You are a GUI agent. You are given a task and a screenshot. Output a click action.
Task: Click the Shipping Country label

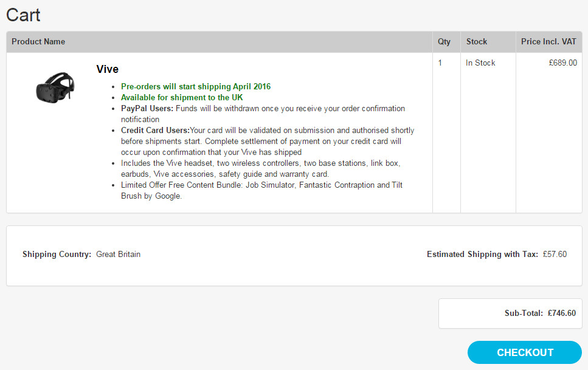pyautogui.click(x=57, y=254)
